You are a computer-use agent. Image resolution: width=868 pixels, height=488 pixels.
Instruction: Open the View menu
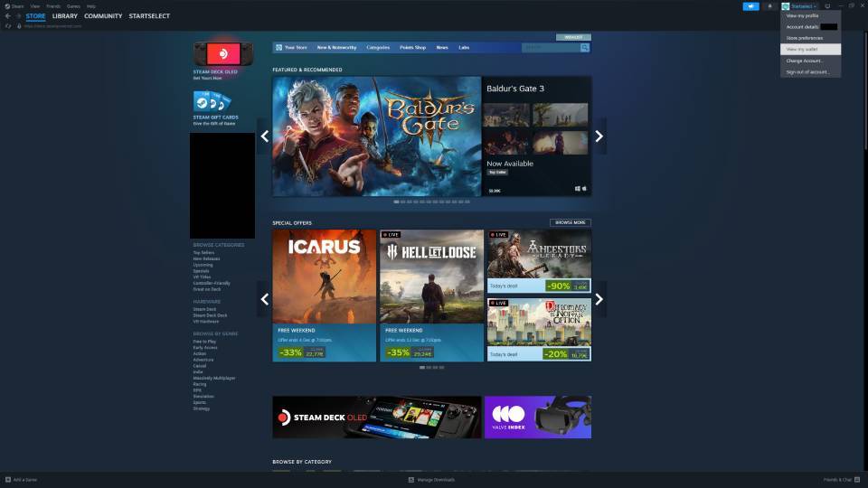point(35,6)
